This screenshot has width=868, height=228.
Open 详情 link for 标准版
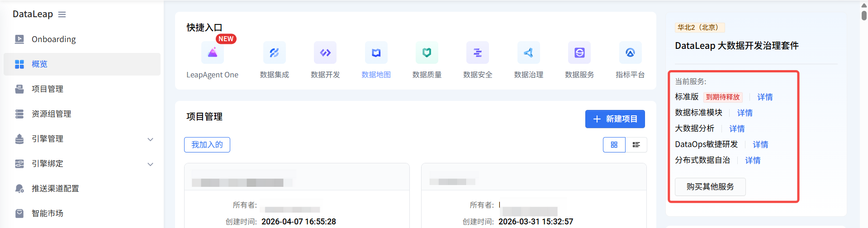[765, 97]
